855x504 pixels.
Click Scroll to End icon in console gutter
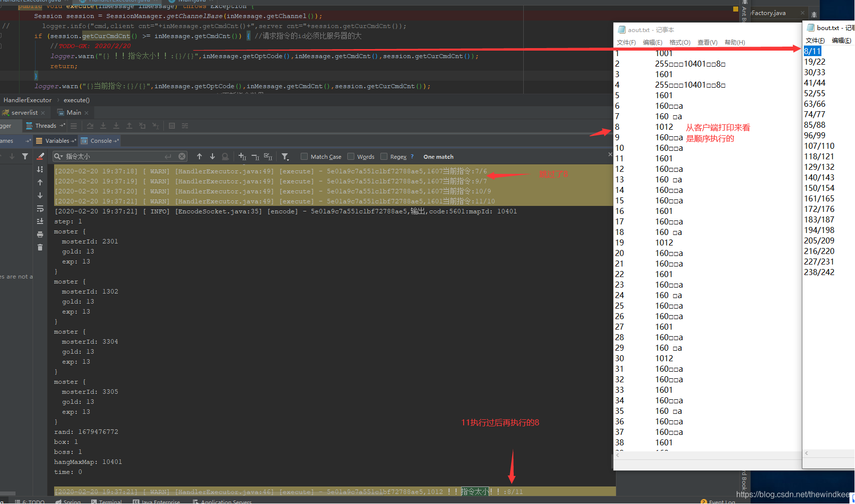pos(40,221)
